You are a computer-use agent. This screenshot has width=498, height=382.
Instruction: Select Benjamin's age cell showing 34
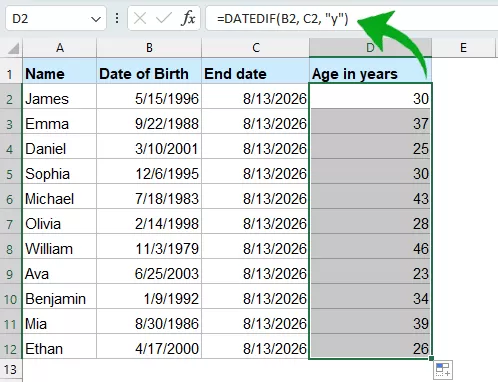pyautogui.click(x=370, y=296)
